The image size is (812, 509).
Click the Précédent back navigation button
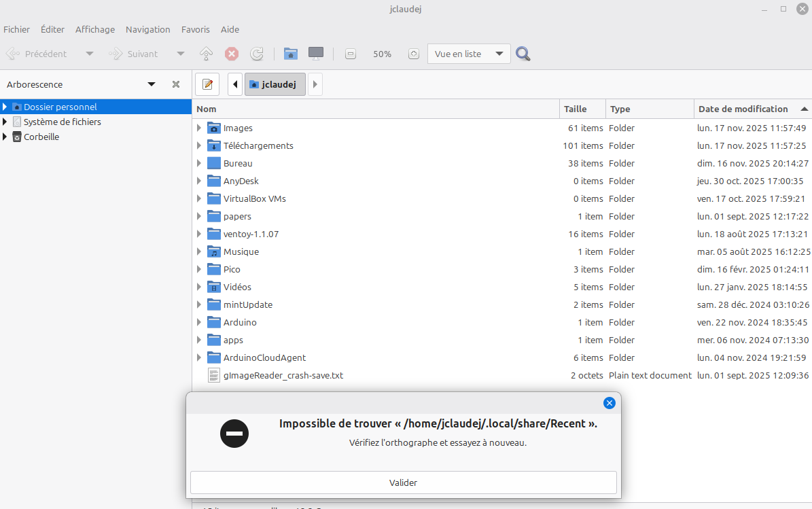[36, 54]
